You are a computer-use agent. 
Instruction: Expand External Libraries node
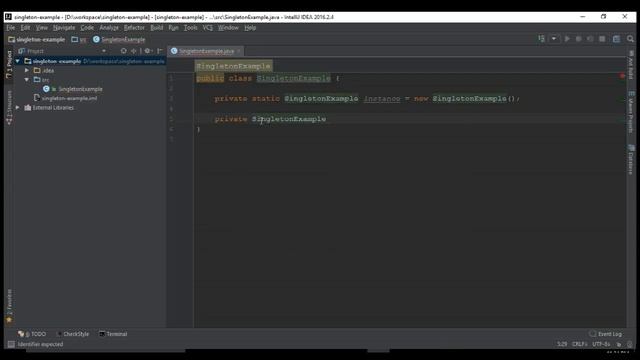18,108
